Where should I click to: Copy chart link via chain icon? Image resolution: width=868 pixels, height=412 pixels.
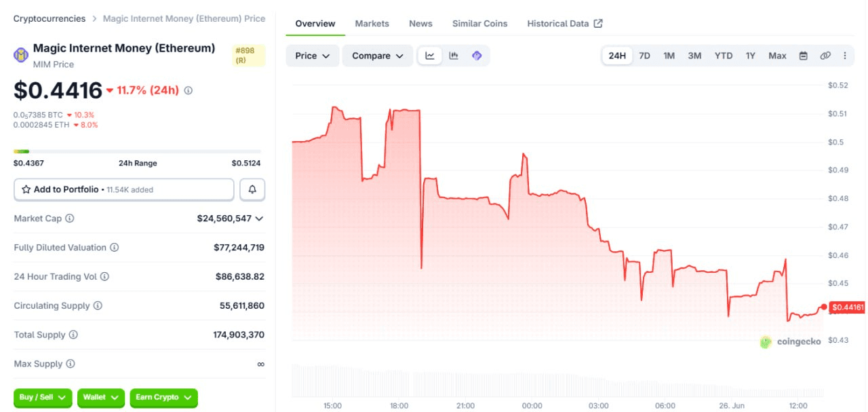pos(825,56)
